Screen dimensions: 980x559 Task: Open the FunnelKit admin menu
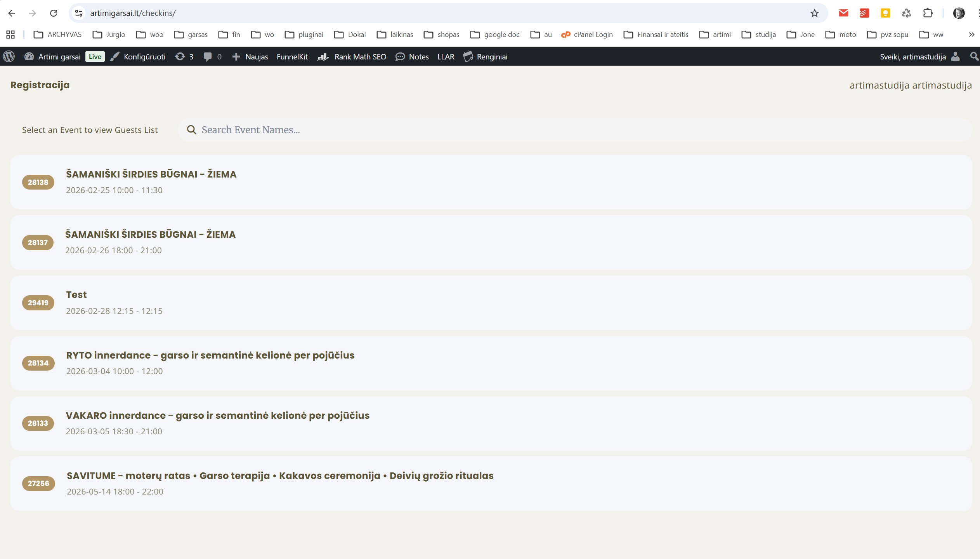coord(292,57)
